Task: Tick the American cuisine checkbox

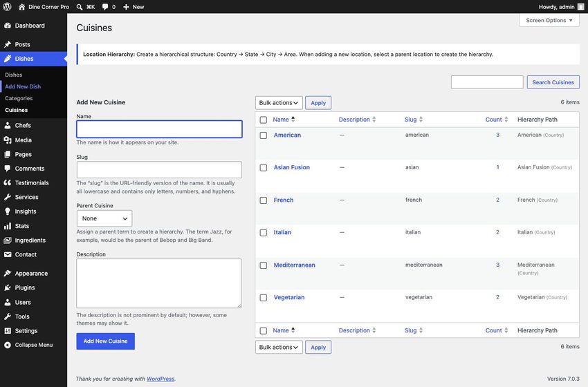Action: pyautogui.click(x=264, y=135)
